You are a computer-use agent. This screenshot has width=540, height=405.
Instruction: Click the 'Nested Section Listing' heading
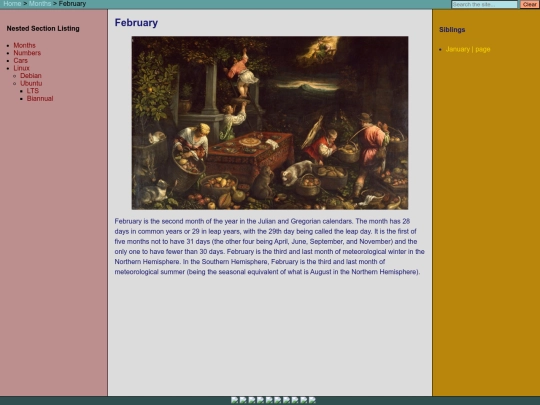[43, 29]
